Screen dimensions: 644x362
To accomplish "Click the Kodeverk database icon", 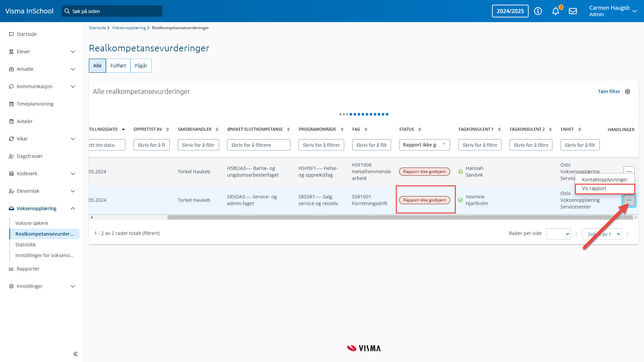I will pos(11,174).
